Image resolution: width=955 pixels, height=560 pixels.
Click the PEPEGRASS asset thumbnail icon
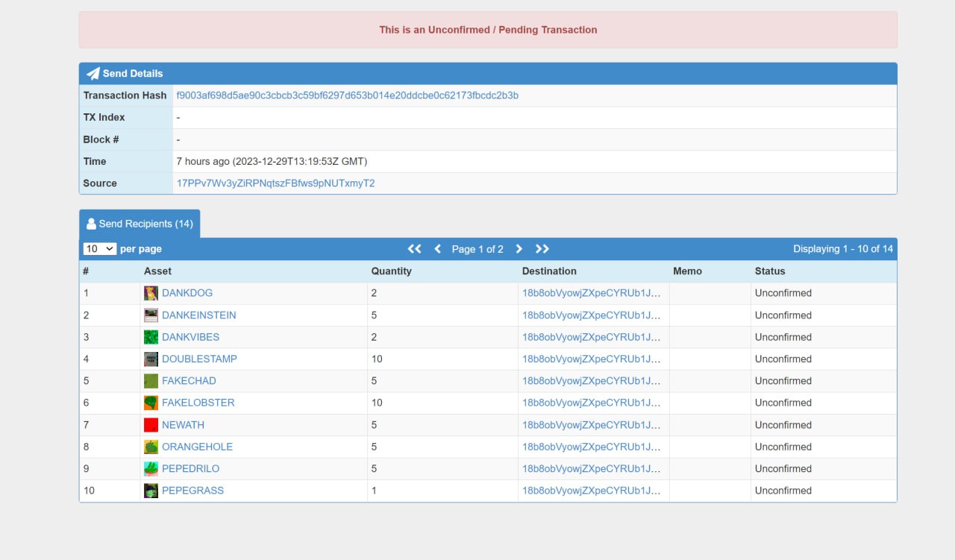pos(151,491)
